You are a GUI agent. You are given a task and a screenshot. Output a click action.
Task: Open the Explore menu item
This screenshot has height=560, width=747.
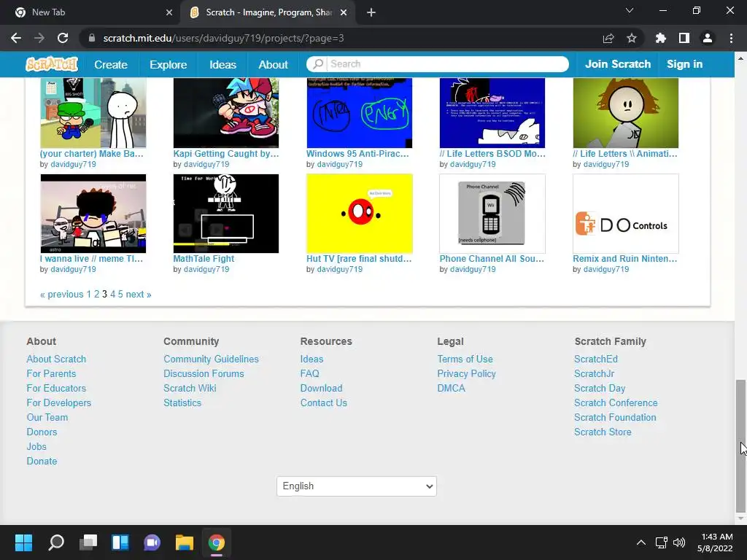click(x=169, y=64)
